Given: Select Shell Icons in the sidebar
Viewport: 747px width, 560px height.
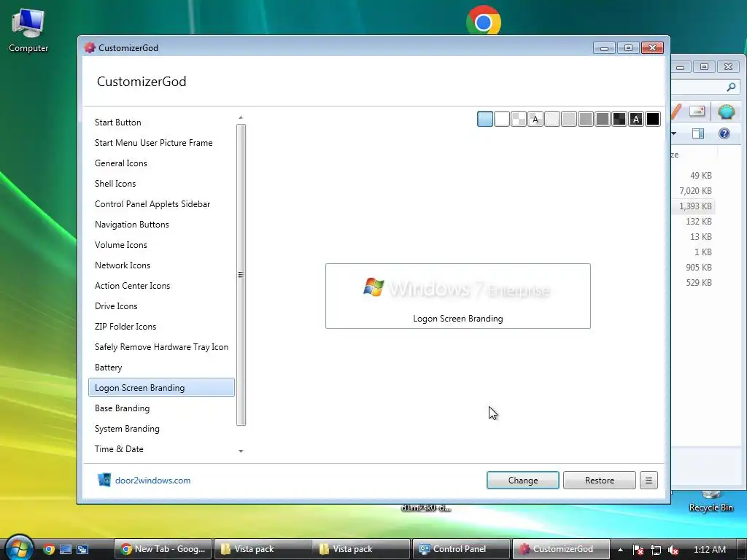Looking at the screenshot, I should [x=161, y=184].
